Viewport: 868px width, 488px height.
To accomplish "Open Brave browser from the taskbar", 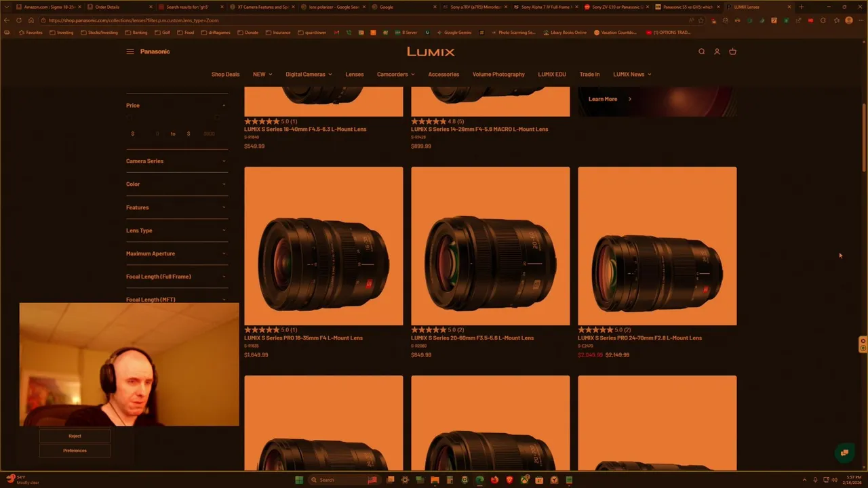I will [509, 480].
